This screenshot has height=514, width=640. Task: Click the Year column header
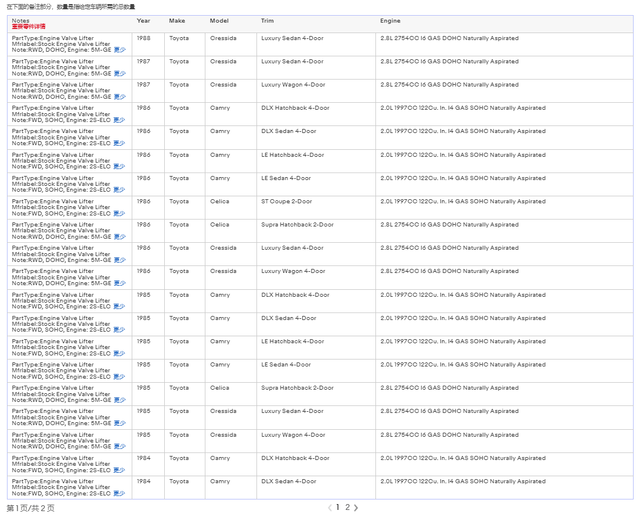tap(143, 21)
